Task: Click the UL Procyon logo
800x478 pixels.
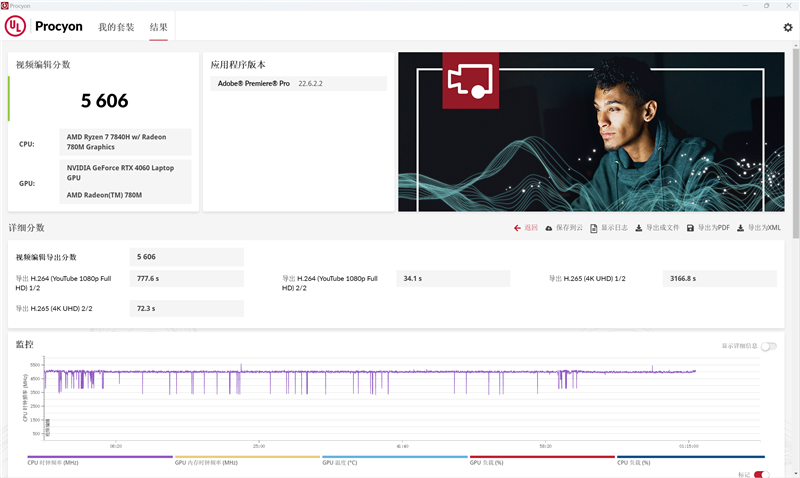Action: click(x=43, y=26)
